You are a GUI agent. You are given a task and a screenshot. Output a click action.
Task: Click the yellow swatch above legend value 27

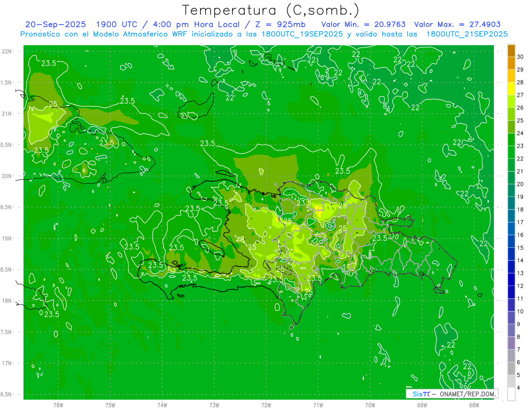[511, 89]
